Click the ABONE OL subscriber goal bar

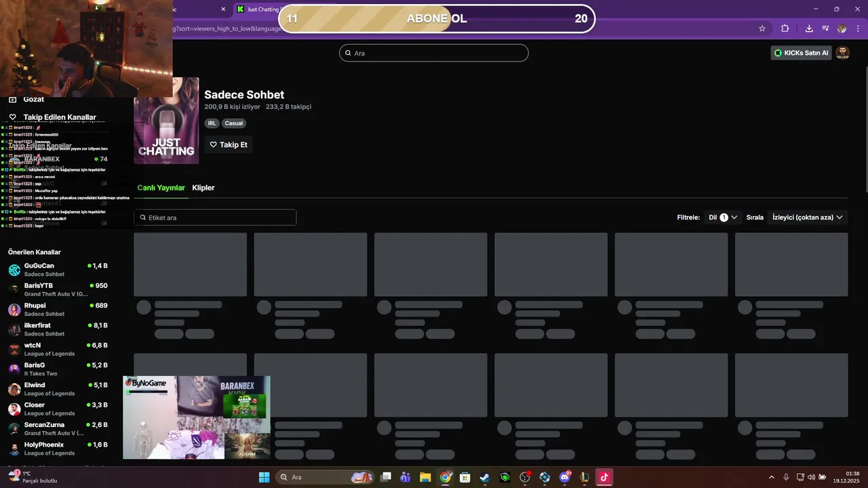coord(437,18)
